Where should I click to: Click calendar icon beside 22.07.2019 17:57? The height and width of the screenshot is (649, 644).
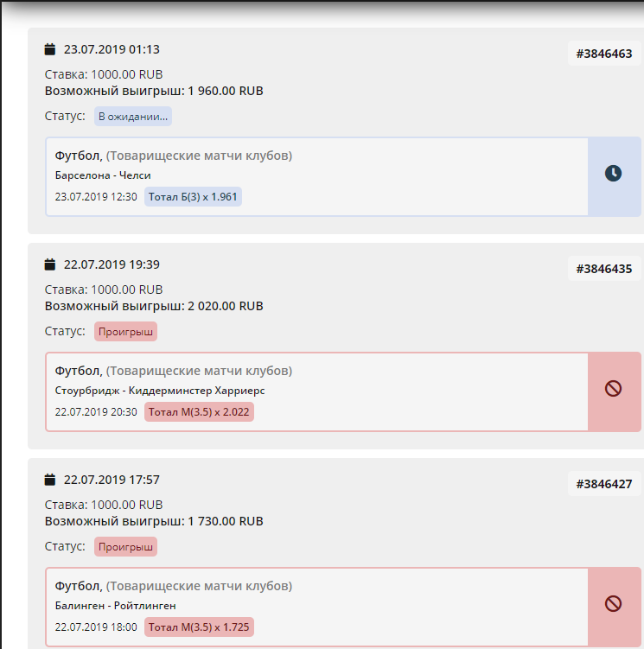50,480
